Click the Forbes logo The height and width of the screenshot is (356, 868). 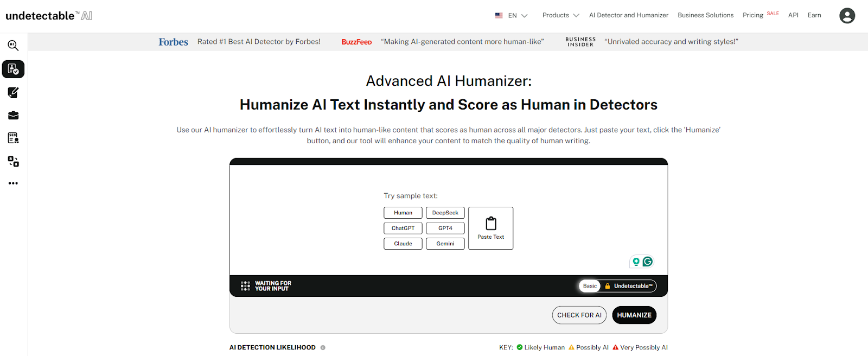pyautogui.click(x=173, y=42)
